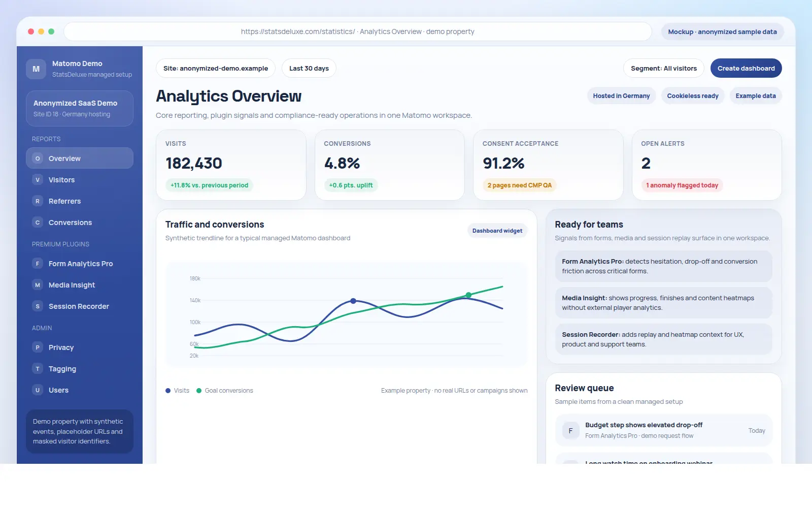This screenshot has width=812, height=508.
Task: Change the date range via Last 30 days
Action: pyautogui.click(x=309, y=68)
